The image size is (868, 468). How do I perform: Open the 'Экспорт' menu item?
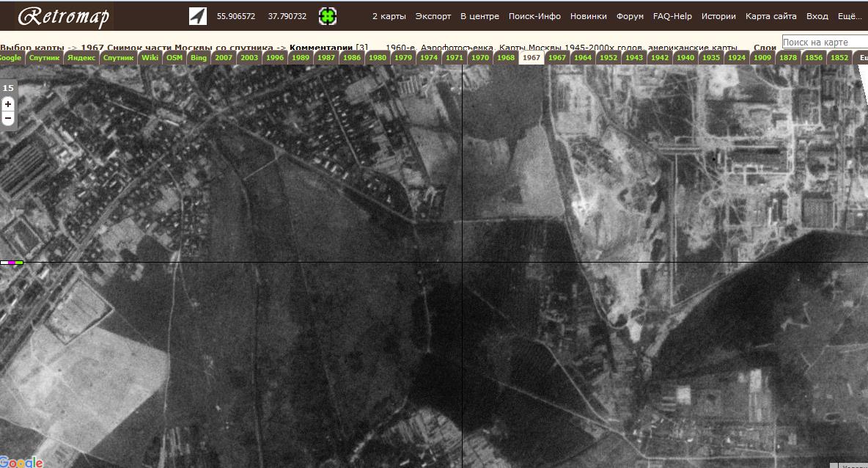(x=433, y=16)
